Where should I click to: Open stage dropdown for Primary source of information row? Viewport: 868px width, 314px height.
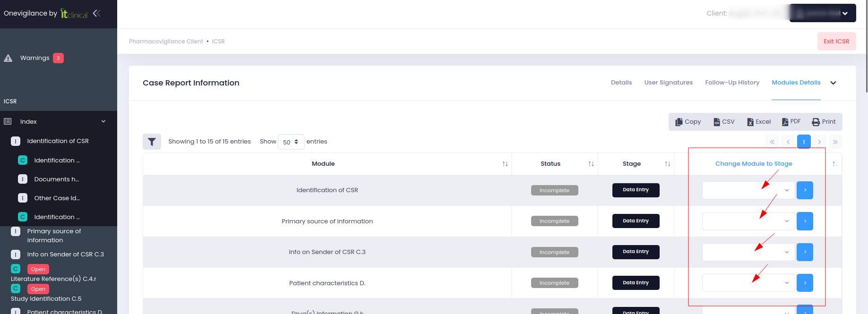[x=748, y=221]
